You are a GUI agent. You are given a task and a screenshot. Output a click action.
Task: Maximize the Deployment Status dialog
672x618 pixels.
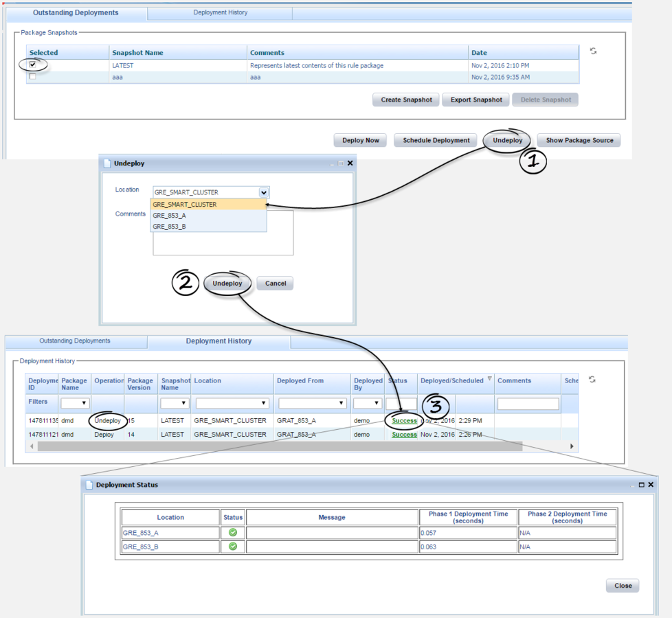(x=642, y=485)
